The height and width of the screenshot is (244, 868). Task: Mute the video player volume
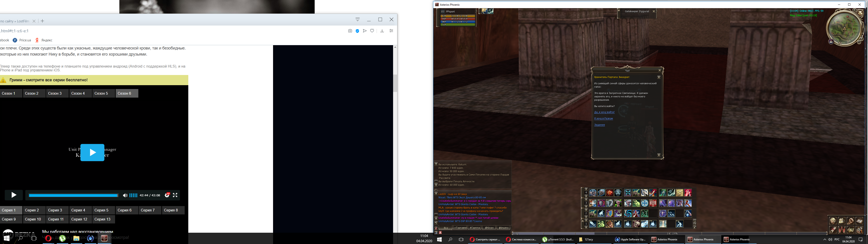pyautogui.click(x=125, y=195)
